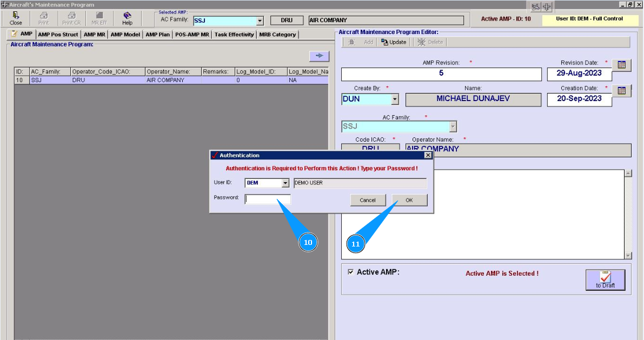Viewport: 644px width, 340px height.
Task: Click the Operator_Code_ICAO column header
Action: tap(108, 71)
